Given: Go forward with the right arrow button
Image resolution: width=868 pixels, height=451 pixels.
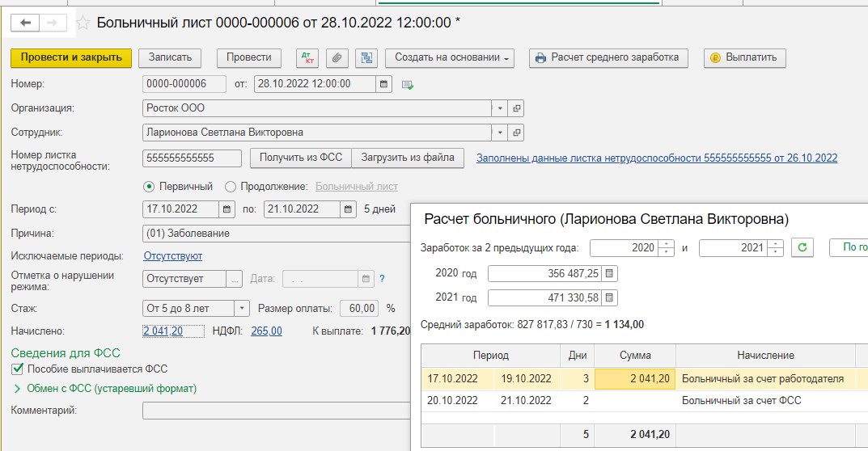Looking at the screenshot, I should click(53, 23).
